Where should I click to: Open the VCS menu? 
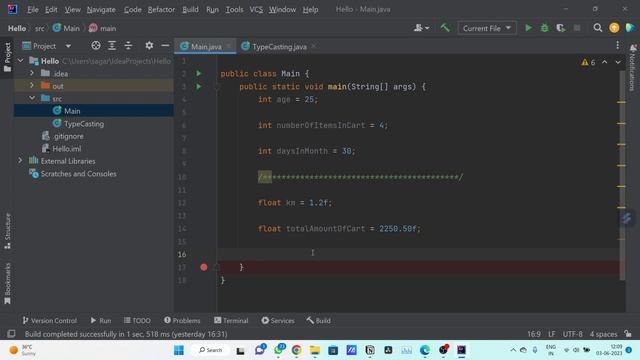pos(256,9)
